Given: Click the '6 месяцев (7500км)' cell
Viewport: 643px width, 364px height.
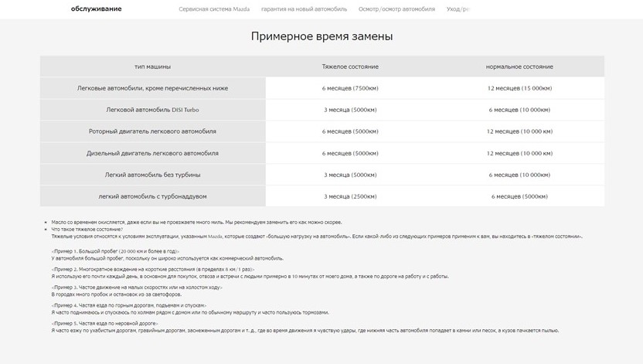Looking at the screenshot, I should coord(350,88).
